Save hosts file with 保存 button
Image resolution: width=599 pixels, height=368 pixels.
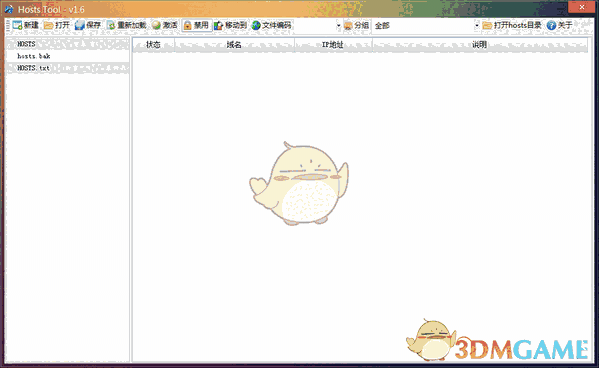[88, 25]
